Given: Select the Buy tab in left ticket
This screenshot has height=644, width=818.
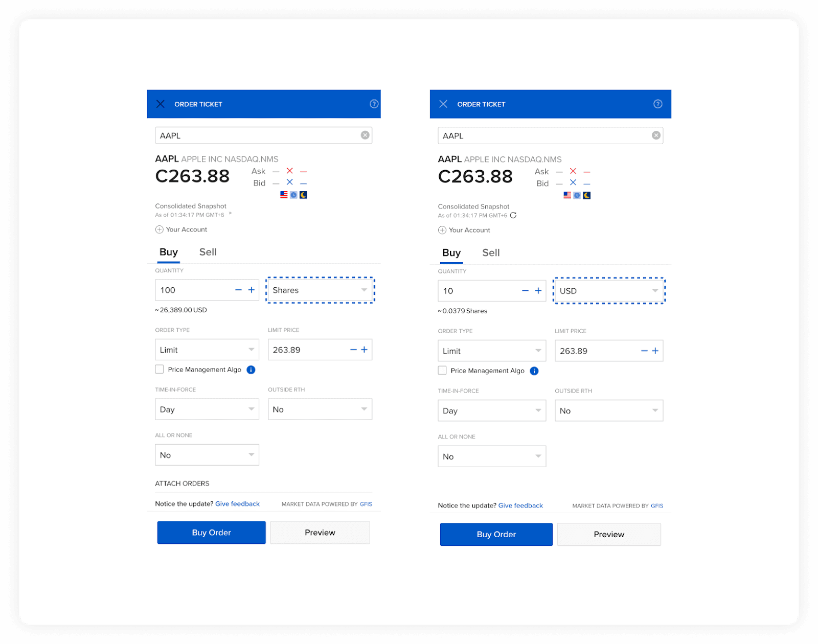Looking at the screenshot, I should tap(169, 252).
